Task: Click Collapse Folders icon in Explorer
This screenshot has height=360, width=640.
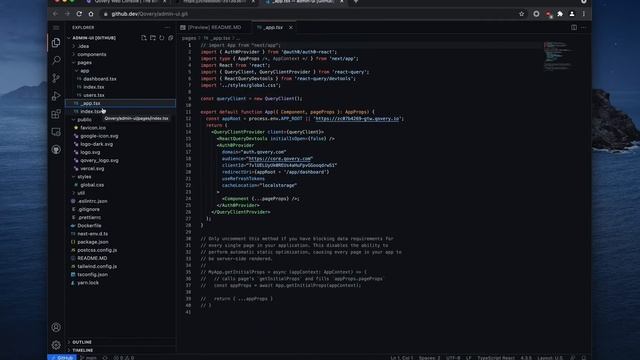Action: (171, 38)
